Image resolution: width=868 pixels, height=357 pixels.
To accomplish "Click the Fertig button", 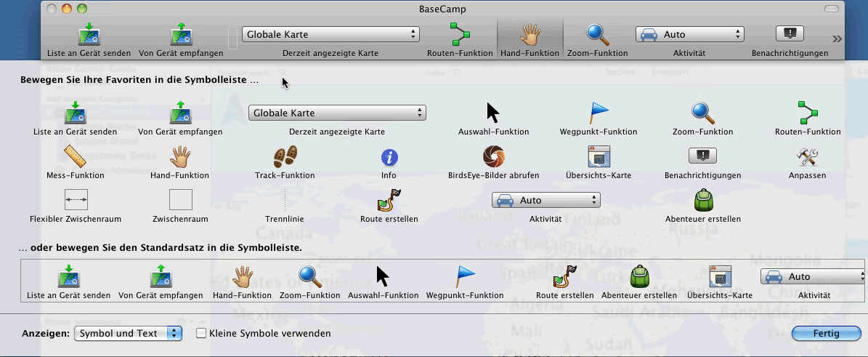I will [x=826, y=333].
